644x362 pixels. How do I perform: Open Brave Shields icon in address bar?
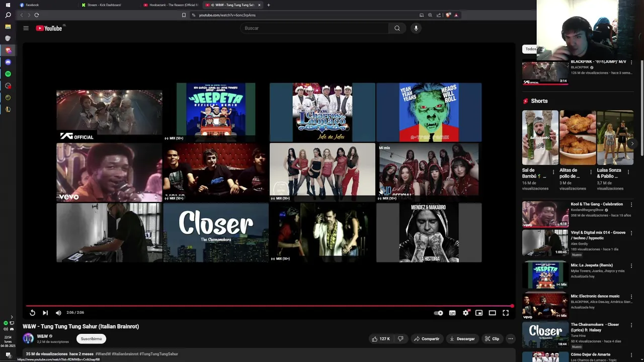click(x=448, y=15)
